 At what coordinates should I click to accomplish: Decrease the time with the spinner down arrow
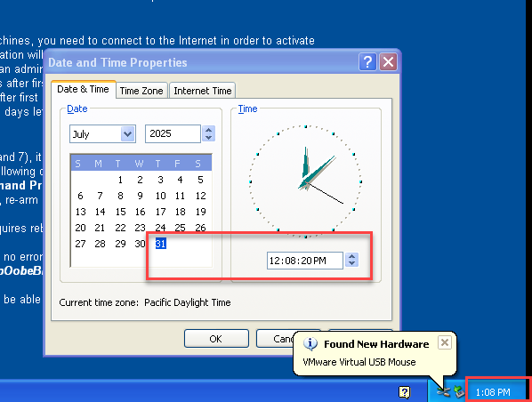pos(351,264)
